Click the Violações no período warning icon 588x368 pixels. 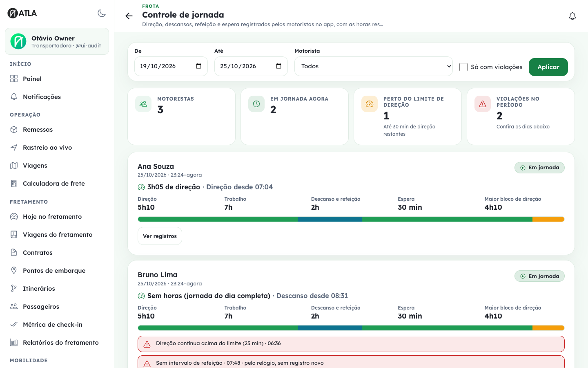(483, 104)
